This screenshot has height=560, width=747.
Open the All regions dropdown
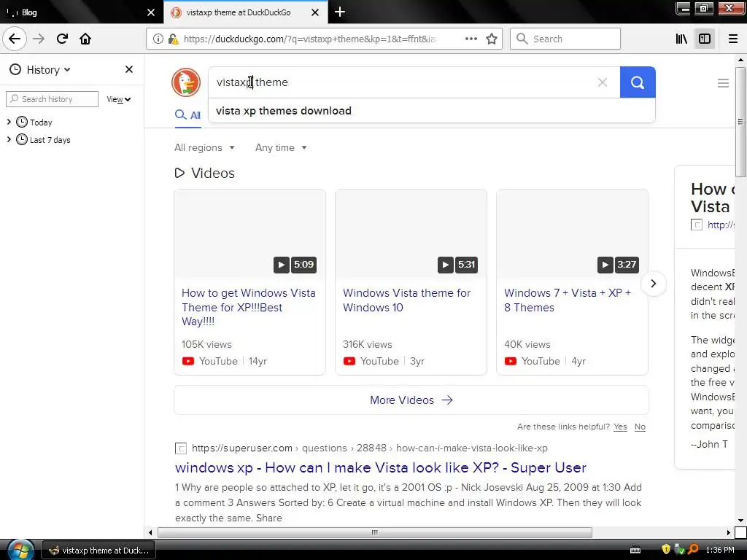pos(204,147)
